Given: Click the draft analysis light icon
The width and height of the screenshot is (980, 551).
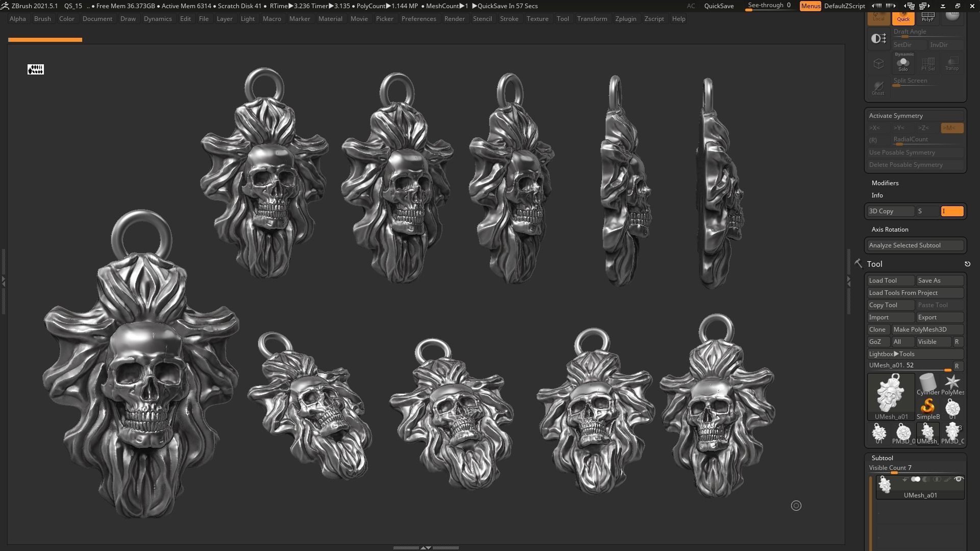Looking at the screenshot, I should click(x=878, y=39).
